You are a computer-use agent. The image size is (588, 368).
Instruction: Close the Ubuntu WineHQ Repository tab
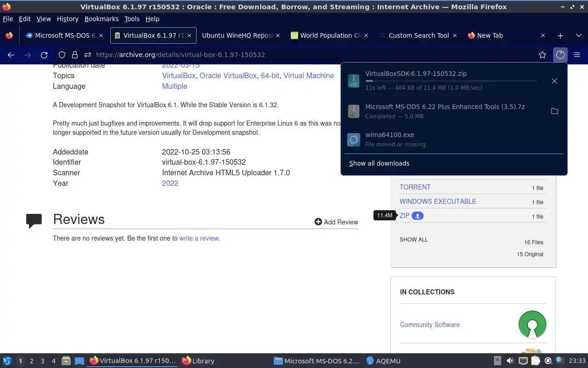tap(278, 35)
